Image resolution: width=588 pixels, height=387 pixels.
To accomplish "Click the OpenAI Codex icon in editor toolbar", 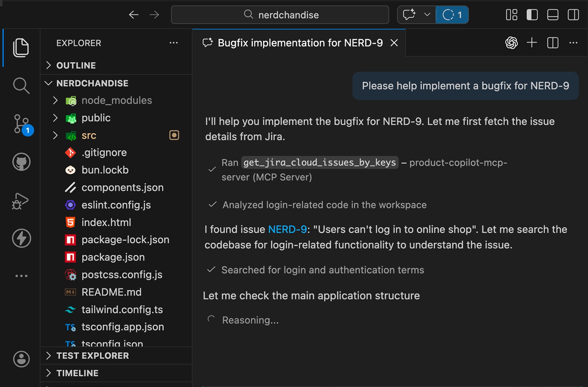I will 511,43.
